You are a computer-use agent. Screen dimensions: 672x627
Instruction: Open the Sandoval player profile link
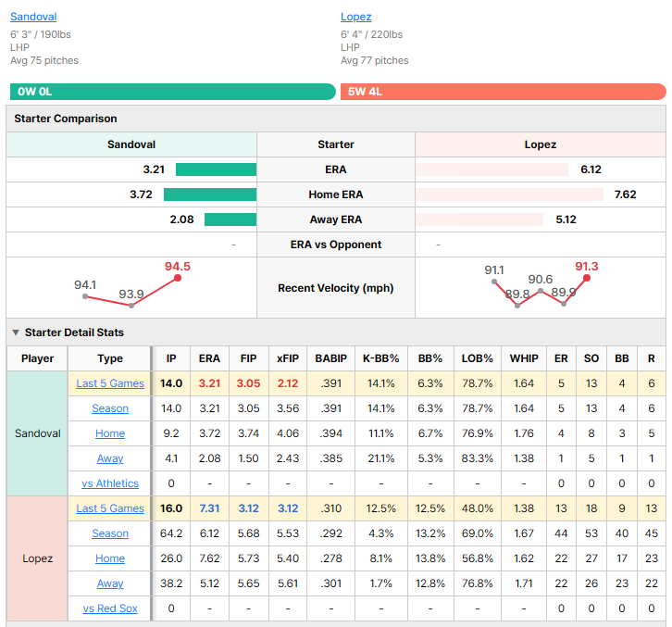point(33,17)
